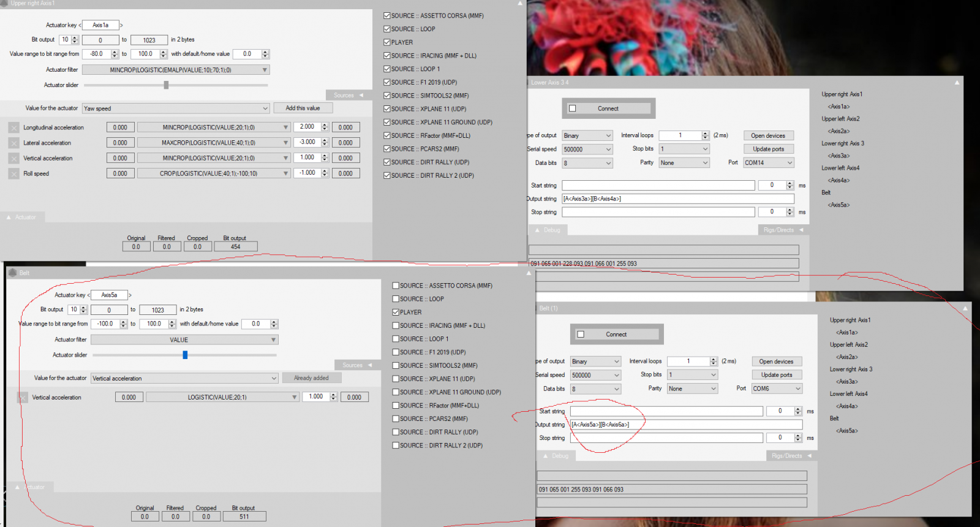Select <Axis5a> in Belt (1) rig list
This screenshot has width=980, height=527.
(847, 431)
